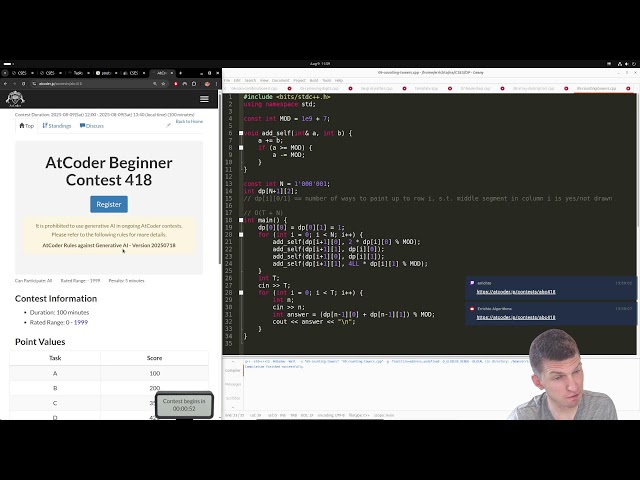
Task: Switch to the removing-digits.cpp file tab
Action: pyautogui.click(x=319, y=89)
